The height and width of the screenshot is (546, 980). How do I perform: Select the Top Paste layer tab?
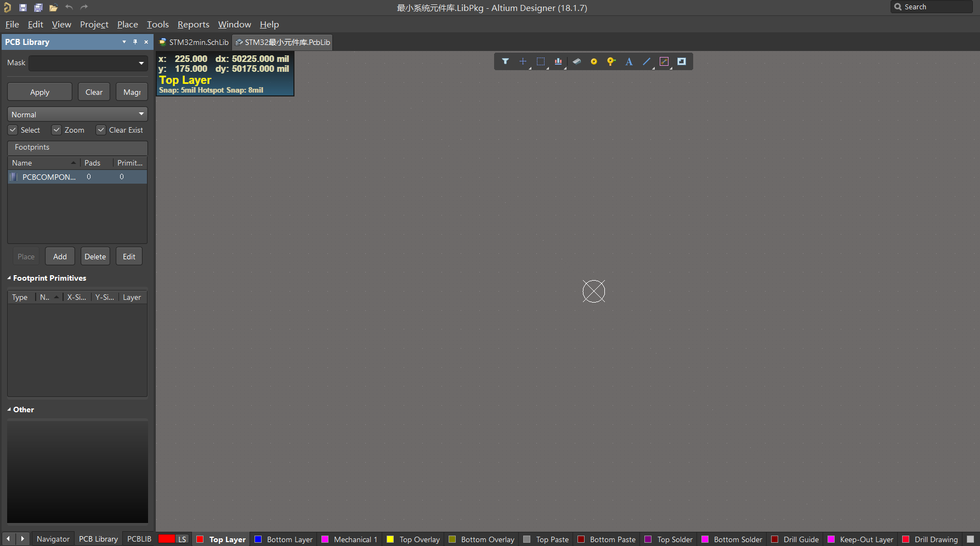pos(547,539)
